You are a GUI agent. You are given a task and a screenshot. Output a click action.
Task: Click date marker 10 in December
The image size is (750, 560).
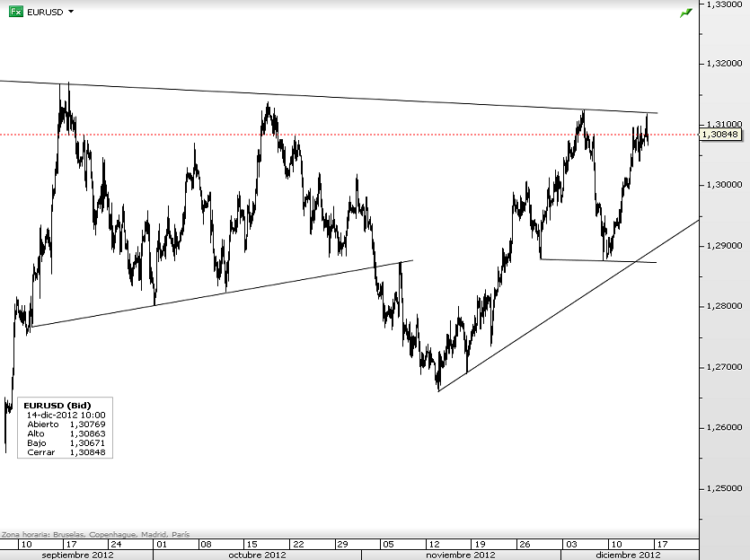(x=616, y=544)
